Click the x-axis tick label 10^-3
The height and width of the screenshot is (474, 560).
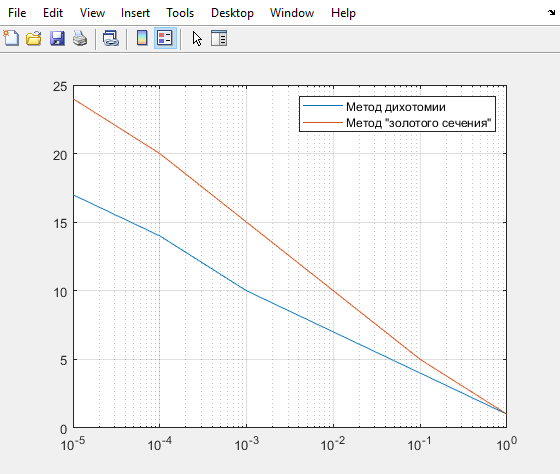[246, 444]
